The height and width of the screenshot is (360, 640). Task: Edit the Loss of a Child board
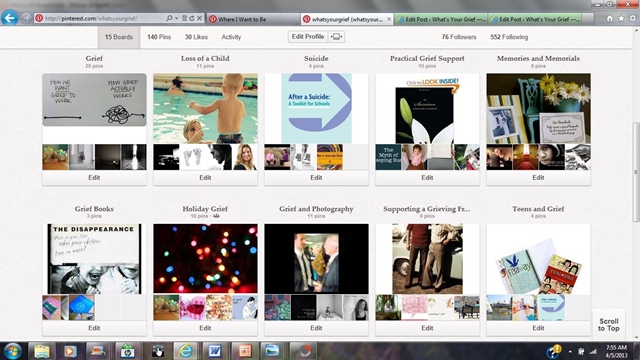click(x=205, y=178)
